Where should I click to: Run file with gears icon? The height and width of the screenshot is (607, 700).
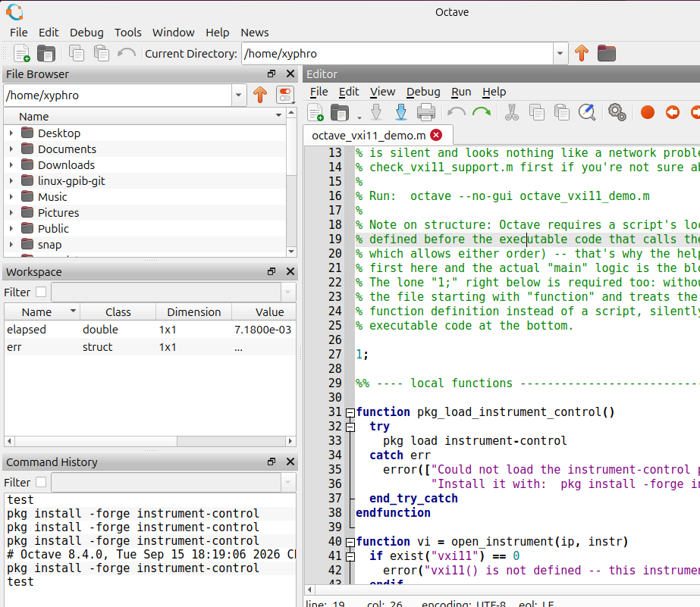617,112
